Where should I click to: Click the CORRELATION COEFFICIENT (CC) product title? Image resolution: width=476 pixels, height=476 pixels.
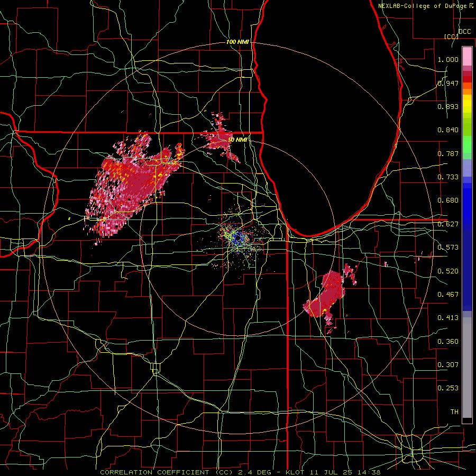tap(167, 472)
